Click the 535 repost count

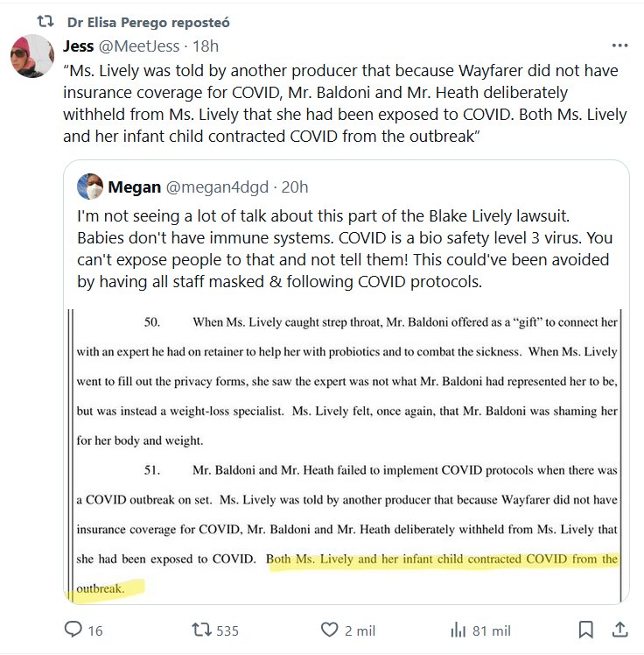(227, 630)
